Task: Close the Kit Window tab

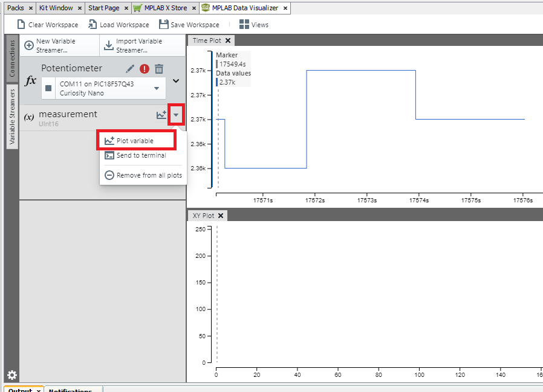Action: pos(80,8)
